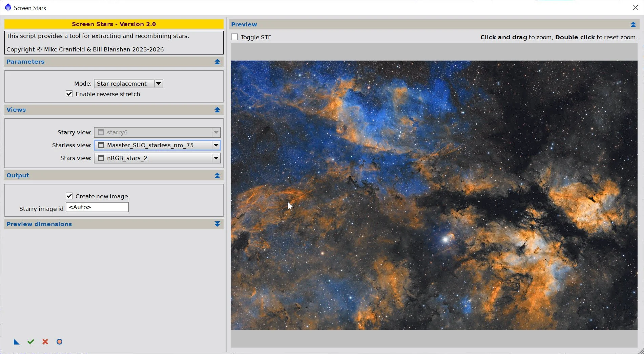The image size is (644, 354).
Task: Click the Starry image id input field
Action: coord(97,207)
